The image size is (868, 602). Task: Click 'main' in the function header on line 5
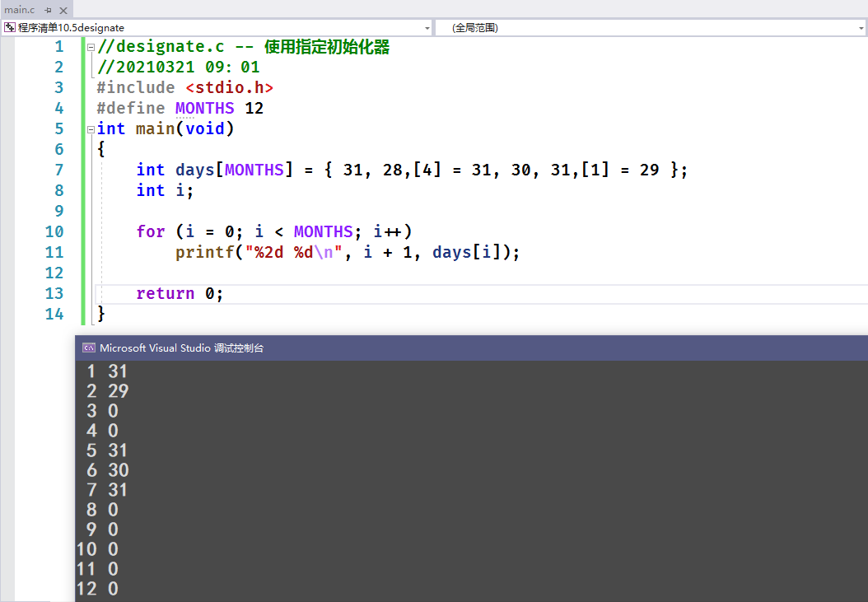point(155,128)
